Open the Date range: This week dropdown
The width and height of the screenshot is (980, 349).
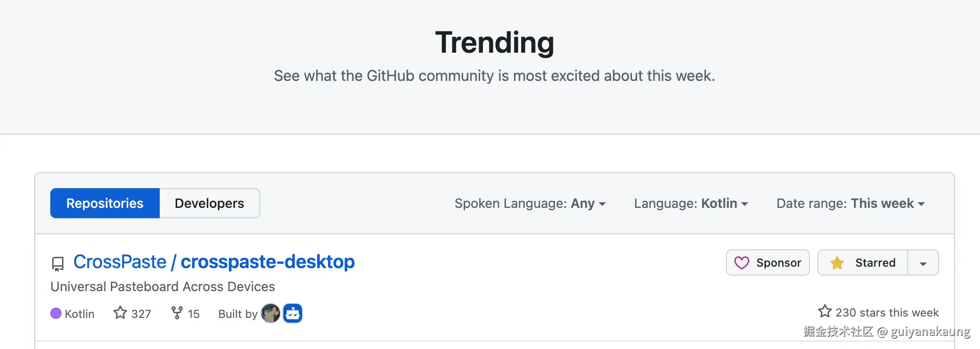(850, 203)
